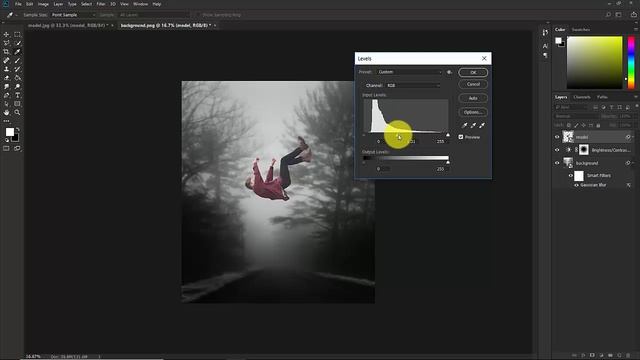Image resolution: width=640 pixels, height=360 pixels.
Task: Open the Filter menu
Action: (x=101, y=4)
